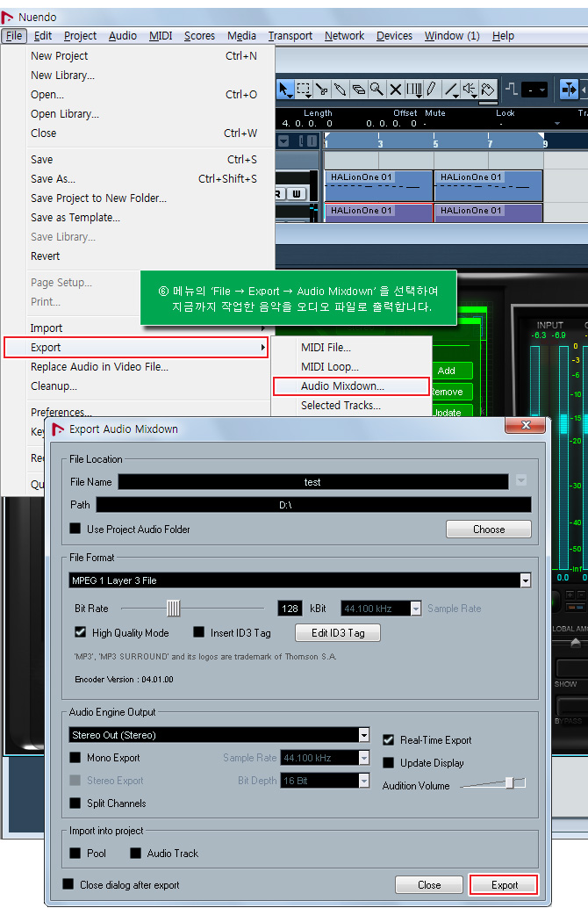Select the Object Selection arrow tool
The image size is (588, 908).
pos(283,90)
